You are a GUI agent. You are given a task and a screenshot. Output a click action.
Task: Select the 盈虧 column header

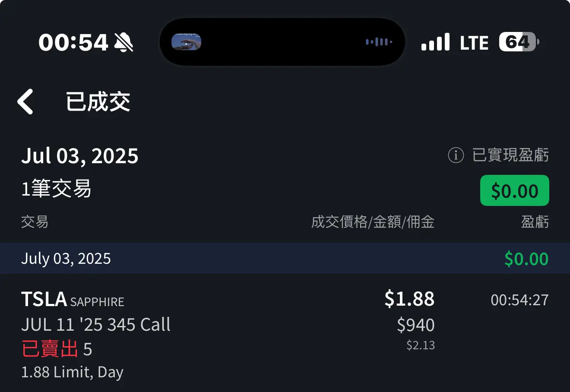535,222
